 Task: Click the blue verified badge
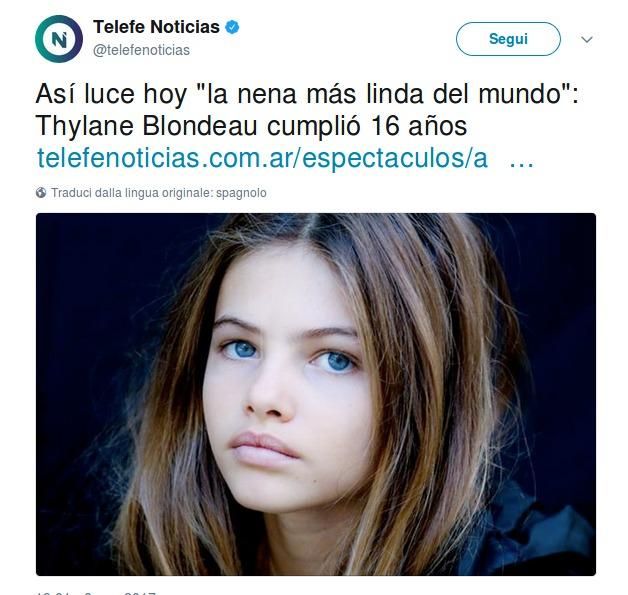(x=232, y=27)
